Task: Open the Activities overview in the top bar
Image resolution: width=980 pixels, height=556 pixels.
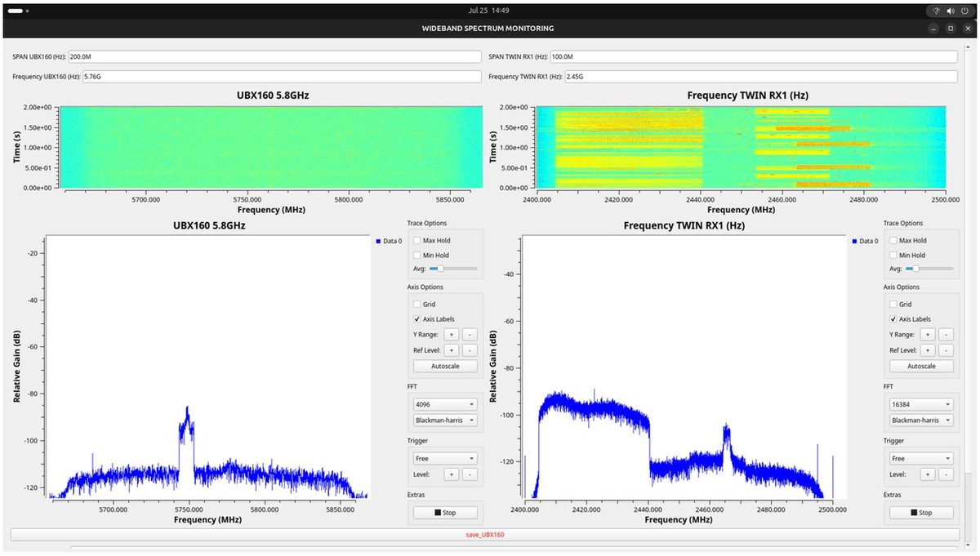Action: tap(18, 11)
